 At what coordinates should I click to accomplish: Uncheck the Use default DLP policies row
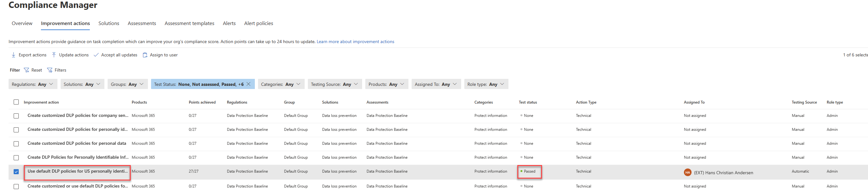[x=16, y=171]
